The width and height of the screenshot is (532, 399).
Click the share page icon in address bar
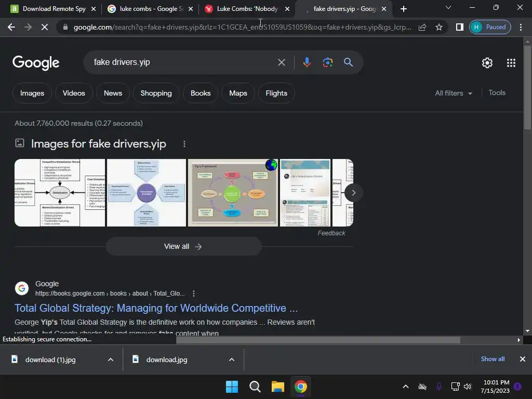pos(422,27)
